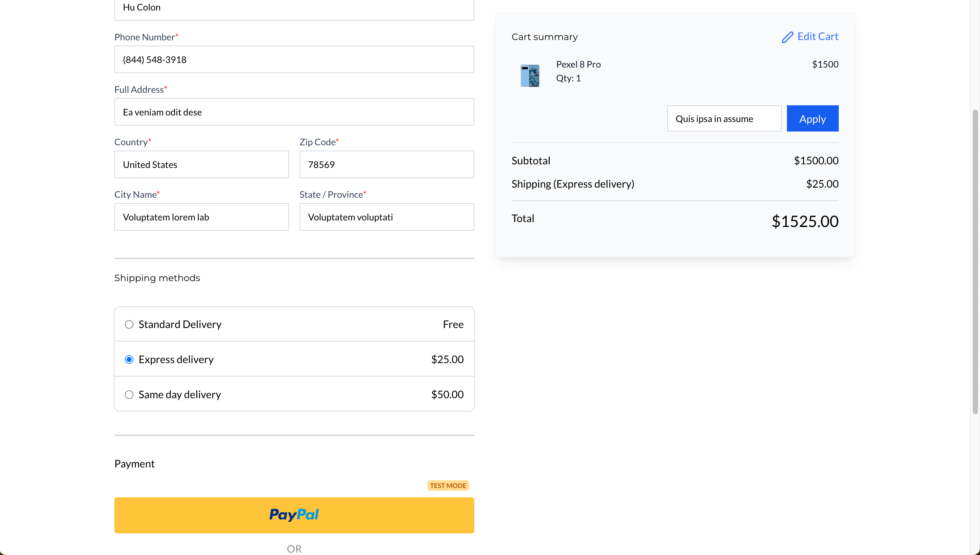This screenshot has height=555, width=980.
Task: Open the Edit Cart link
Action: pyautogui.click(x=817, y=37)
